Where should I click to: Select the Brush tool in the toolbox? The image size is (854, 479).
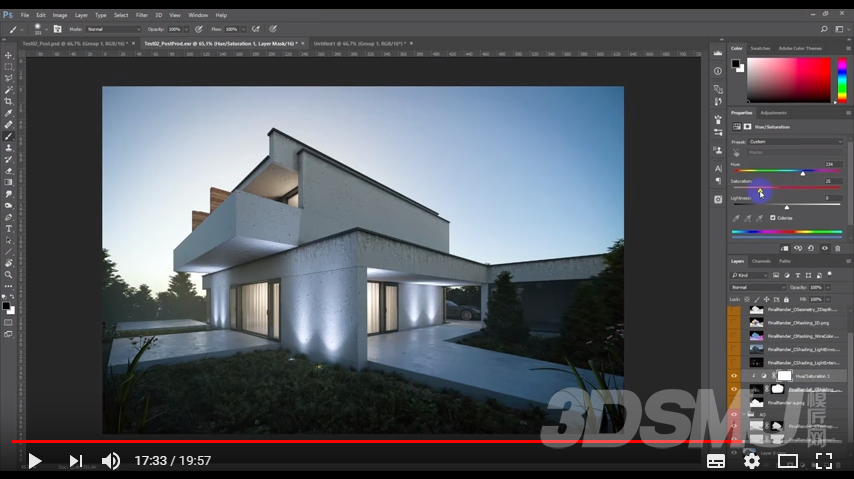[x=8, y=136]
